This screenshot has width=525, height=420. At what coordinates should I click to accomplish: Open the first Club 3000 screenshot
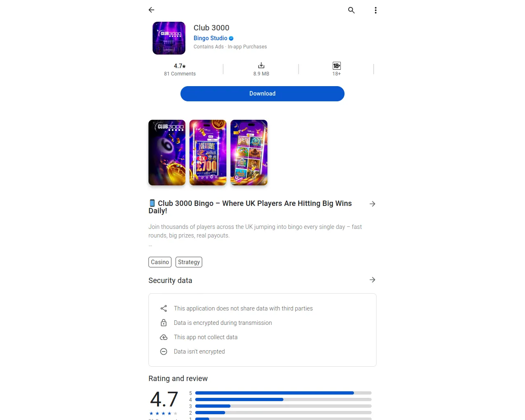[x=167, y=153]
